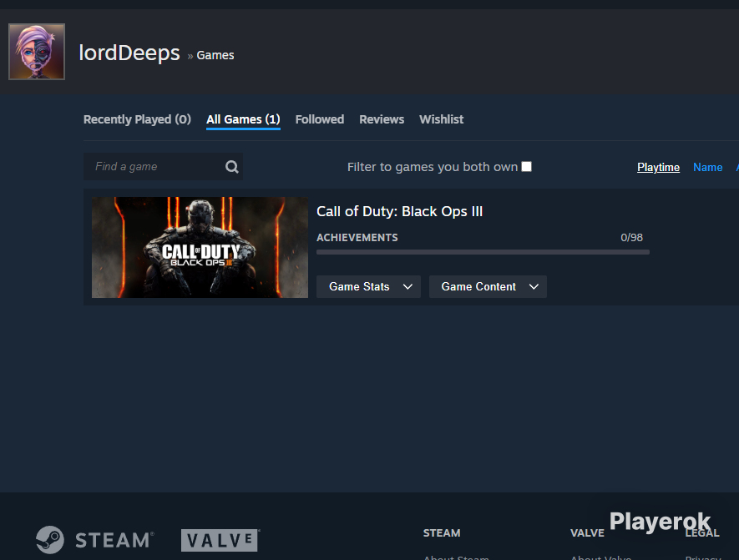
Task: View the ACHIEVEMENTS label for Black Ops III
Action: click(357, 237)
